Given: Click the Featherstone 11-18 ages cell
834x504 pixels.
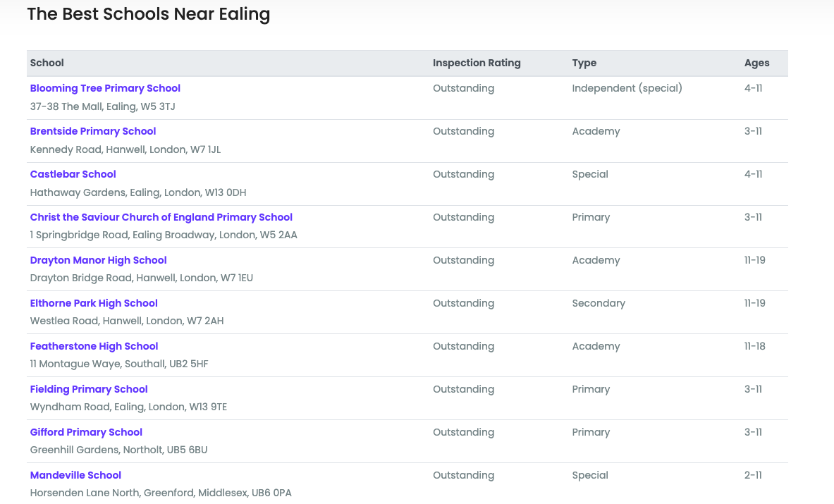Looking at the screenshot, I should (754, 346).
